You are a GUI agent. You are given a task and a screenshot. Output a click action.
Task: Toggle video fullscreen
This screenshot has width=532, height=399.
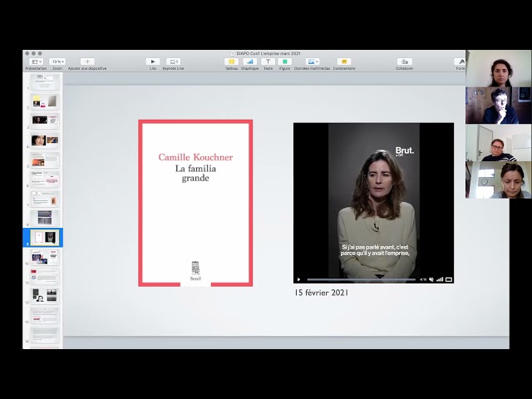[x=449, y=279]
